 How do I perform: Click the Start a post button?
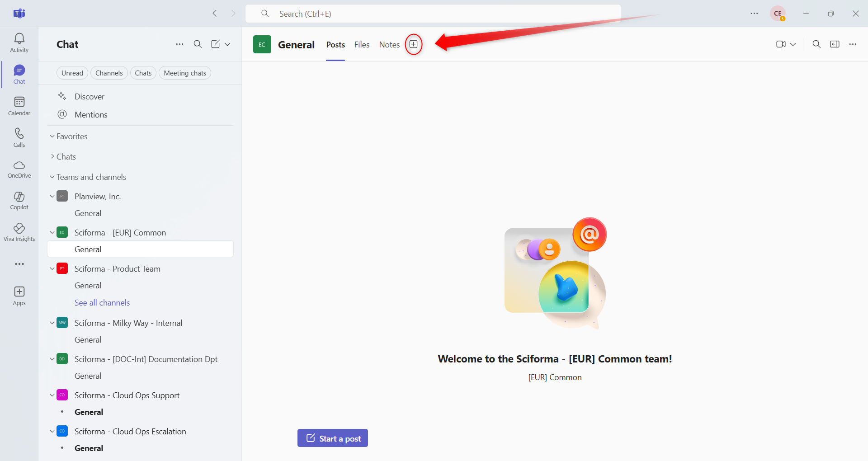pos(333,438)
